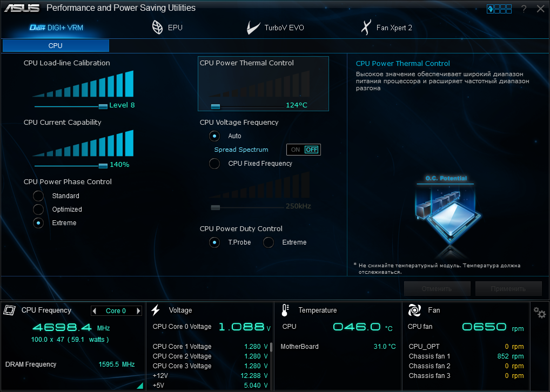This screenshot has width=550, height=392.
Task: Click the +5V voltage row
Action: 210,386
